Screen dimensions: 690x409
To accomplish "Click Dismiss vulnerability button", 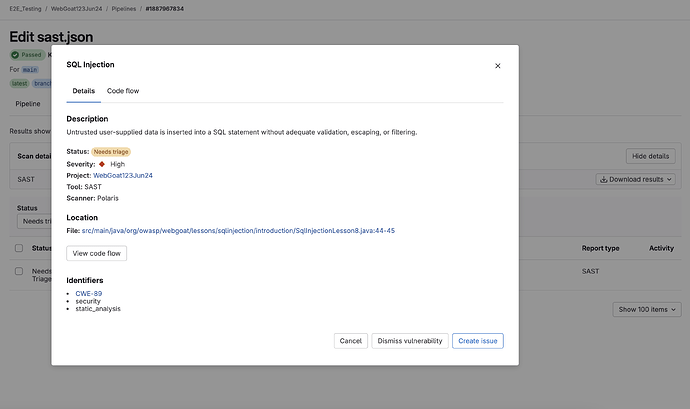I will 410,341.
